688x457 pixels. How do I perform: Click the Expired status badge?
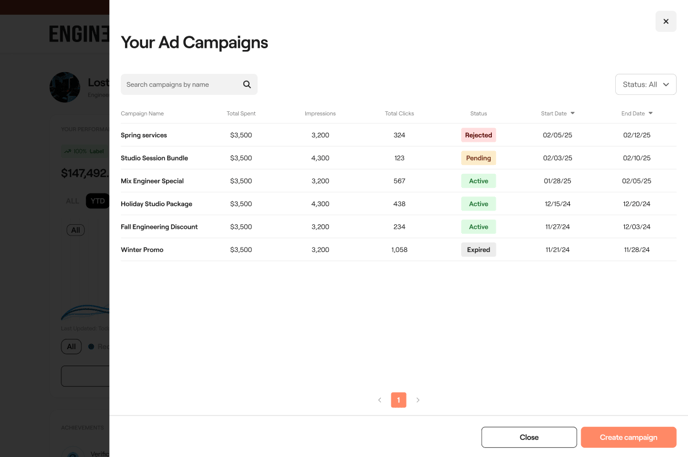point(478,250)
